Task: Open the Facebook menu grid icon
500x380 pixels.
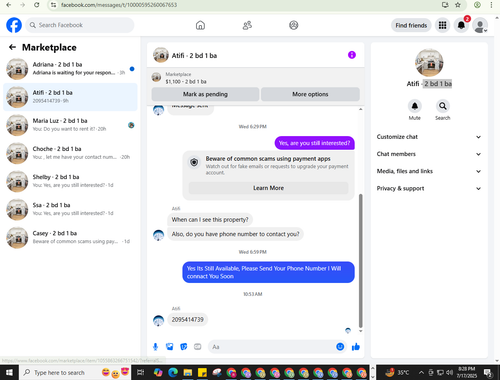Action: pos(442,25)
